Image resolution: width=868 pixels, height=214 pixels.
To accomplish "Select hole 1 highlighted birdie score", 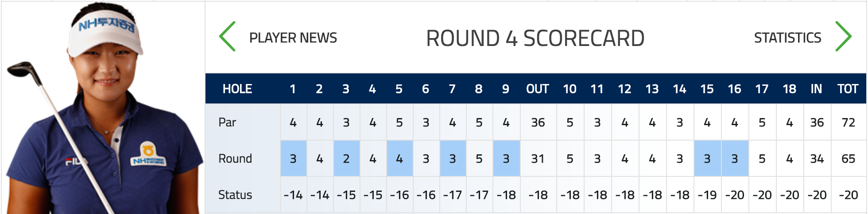I will click(293, 158).
